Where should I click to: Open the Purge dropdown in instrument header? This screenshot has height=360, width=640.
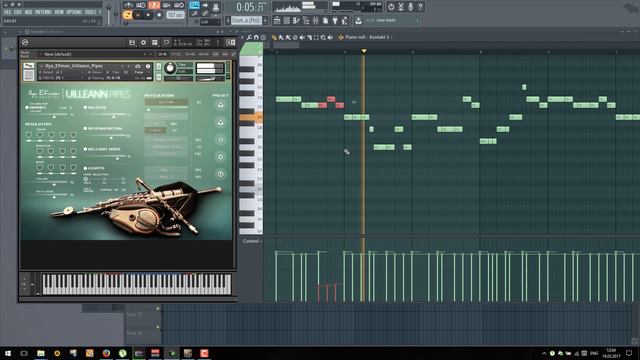[140, 72]
